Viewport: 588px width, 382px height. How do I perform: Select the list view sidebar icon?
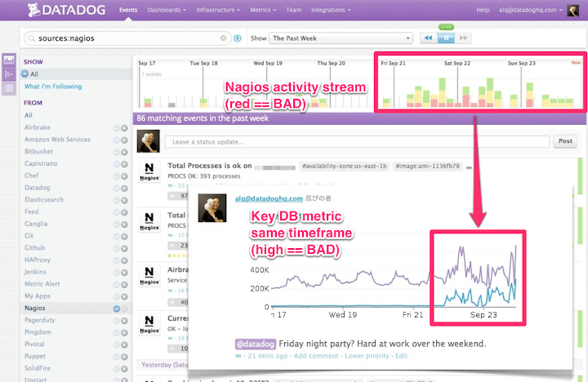tap(9, 88)
